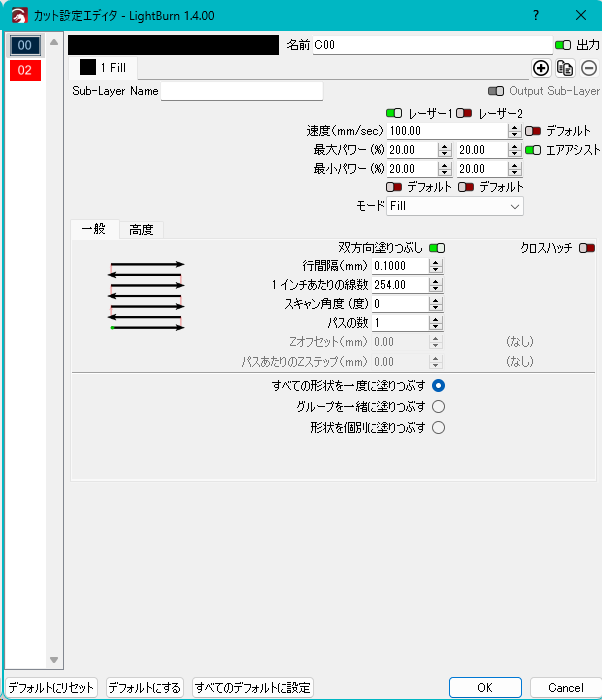Click the Sub-Layer Name field

point(242,91)
